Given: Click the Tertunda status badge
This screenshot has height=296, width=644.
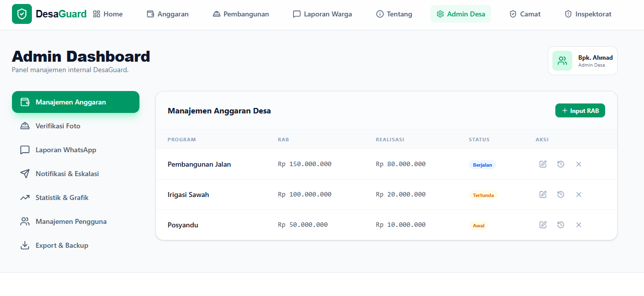Looking at the screenshot, I should pos(483,195).
